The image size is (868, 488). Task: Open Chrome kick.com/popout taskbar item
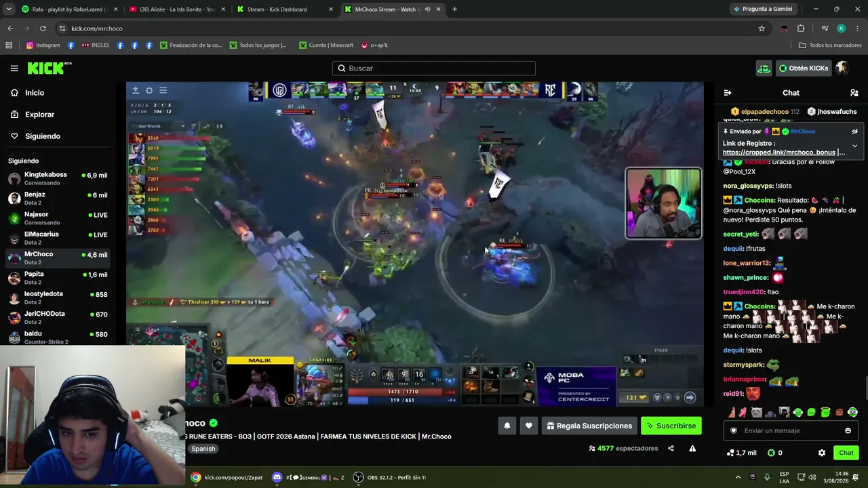[x=227, y=477]
